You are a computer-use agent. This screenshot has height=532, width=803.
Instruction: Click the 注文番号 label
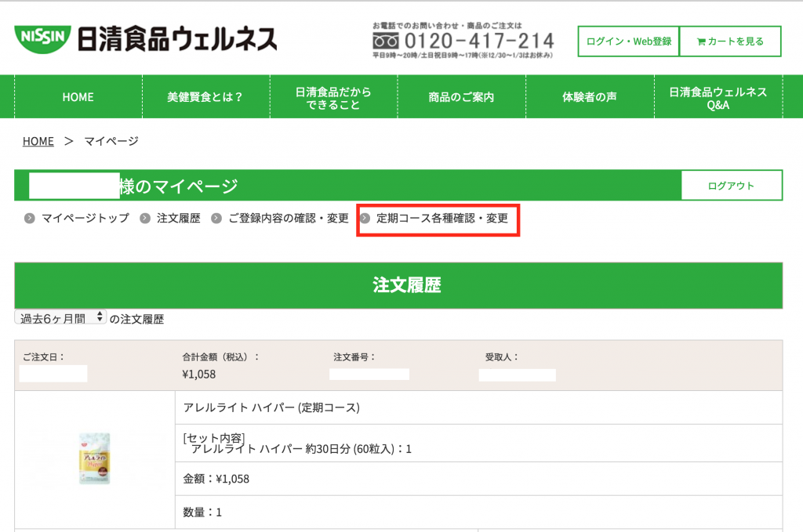point(354,357)
